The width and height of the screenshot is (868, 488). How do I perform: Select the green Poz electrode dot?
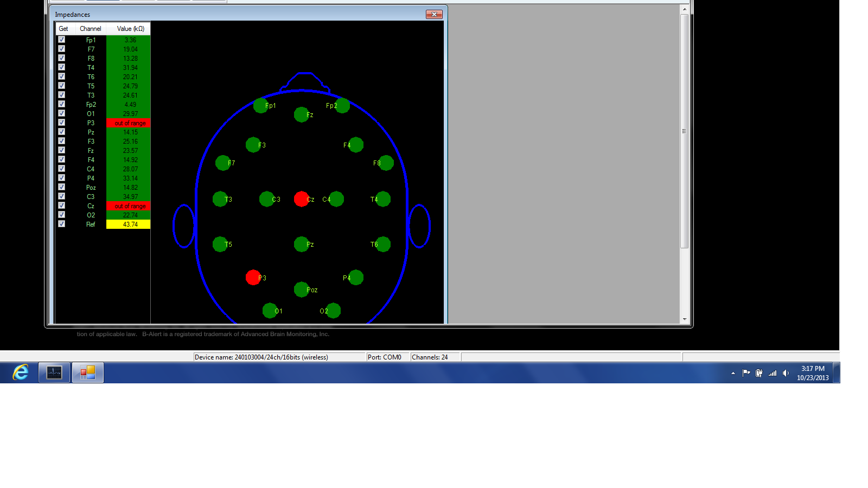point(301,290)
